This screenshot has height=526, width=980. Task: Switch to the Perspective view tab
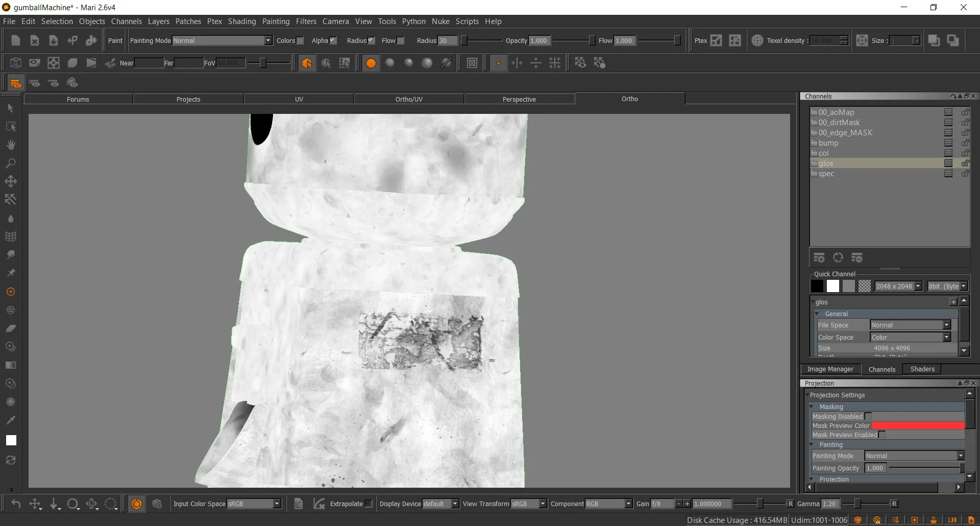519,99
